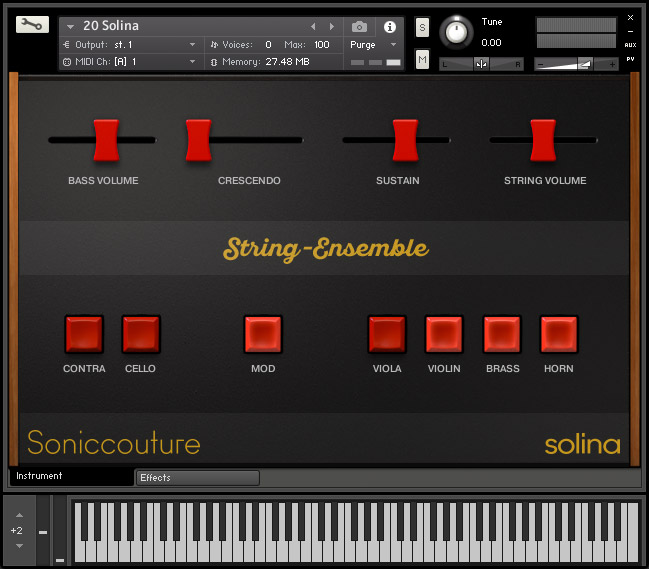Toggle the MOD button
This screenshot has width=649, height=569.
click(263, 334)
